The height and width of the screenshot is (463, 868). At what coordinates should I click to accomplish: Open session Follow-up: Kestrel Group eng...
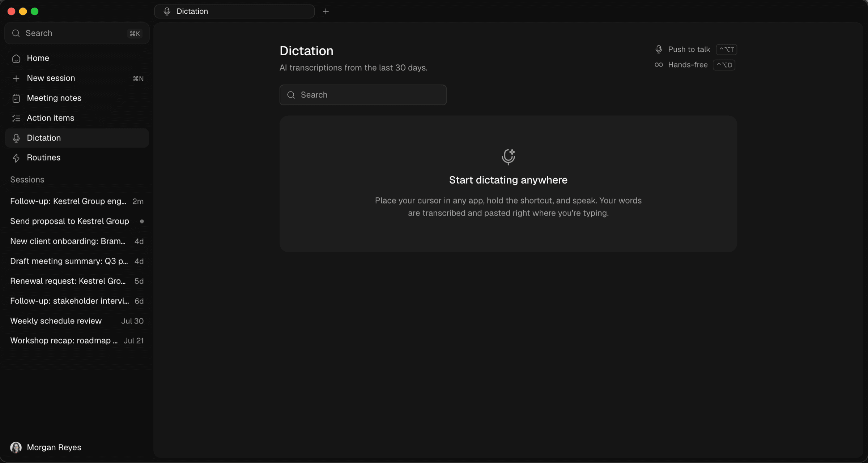point(77,201)
